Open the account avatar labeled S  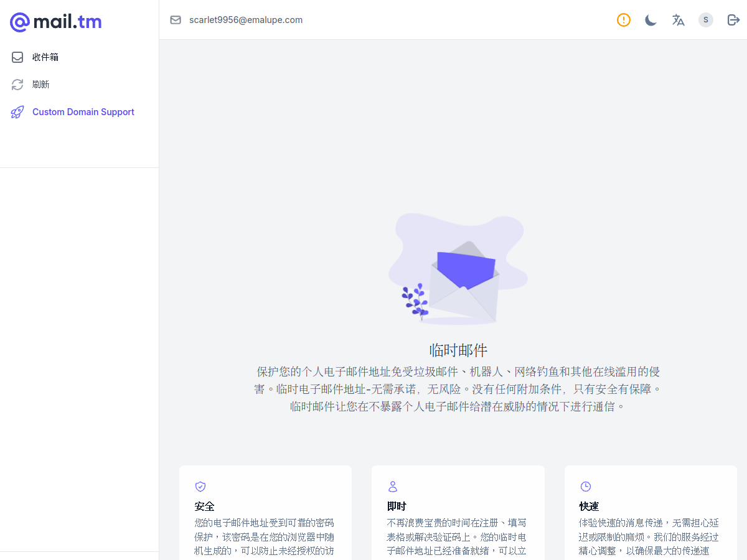[x=706, y=20]
